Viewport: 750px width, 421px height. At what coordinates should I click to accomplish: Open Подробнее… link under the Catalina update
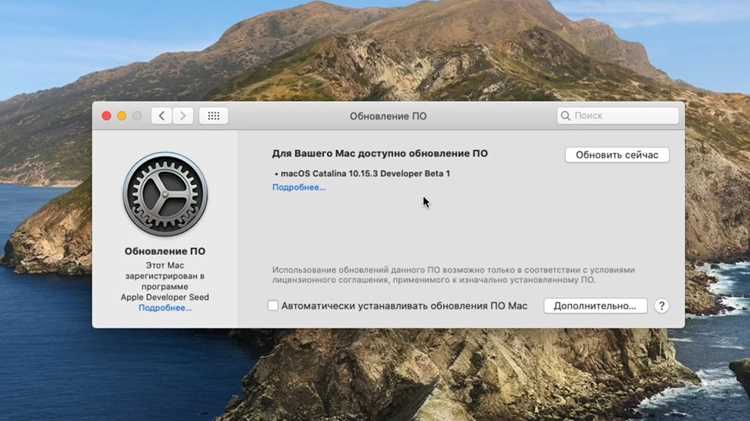[x=299, y=188]
